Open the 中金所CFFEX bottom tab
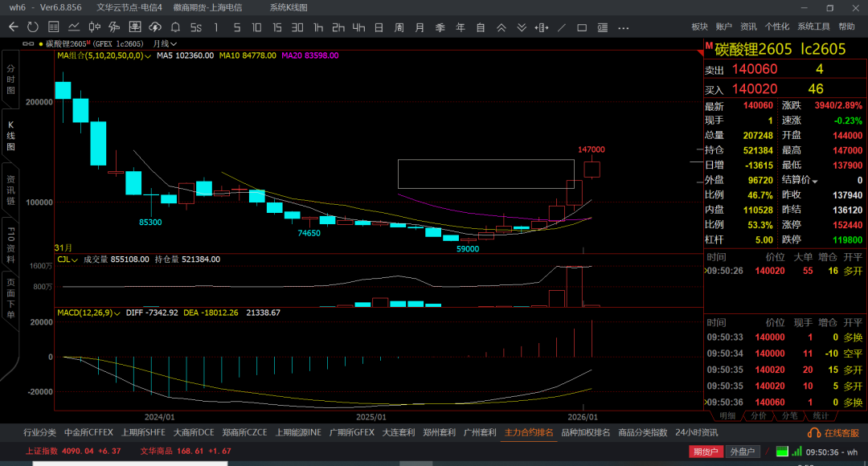This screenshot has height=466, width=868. coord(88,432)
